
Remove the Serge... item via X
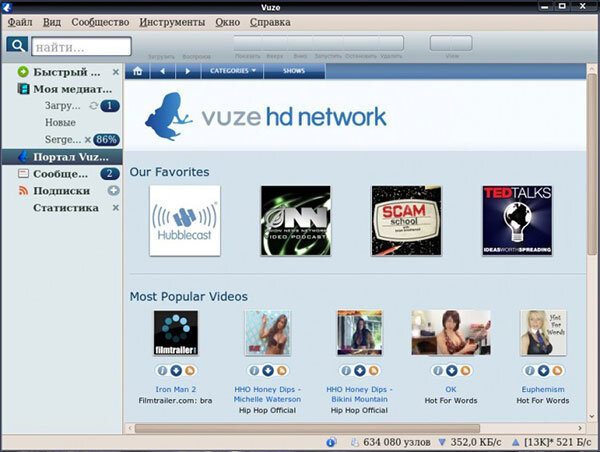click(88, 140)
